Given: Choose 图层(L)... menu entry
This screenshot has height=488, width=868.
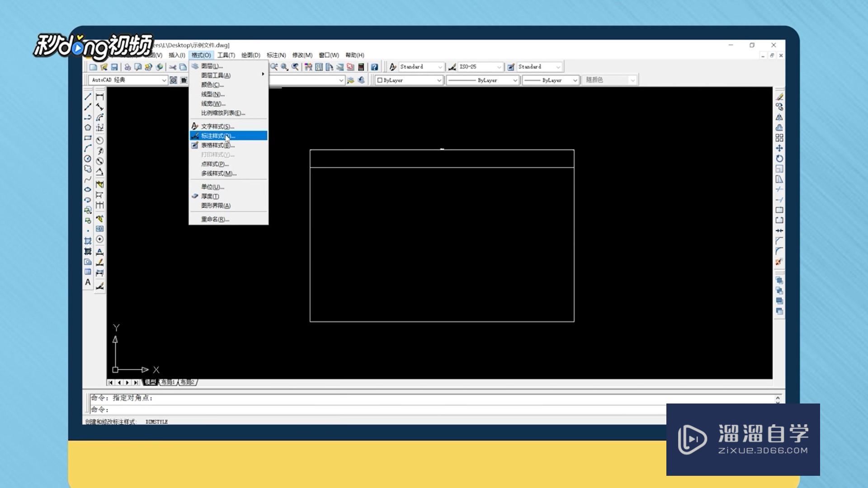Looking at the screenshot, I should point(228,66).
